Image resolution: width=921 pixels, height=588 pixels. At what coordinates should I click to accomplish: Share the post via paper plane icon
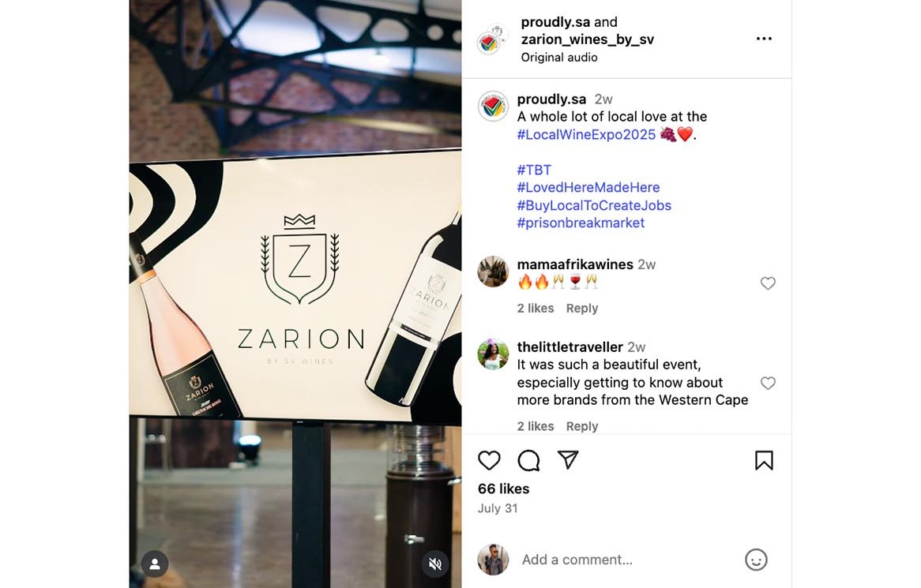click(568, 459)
